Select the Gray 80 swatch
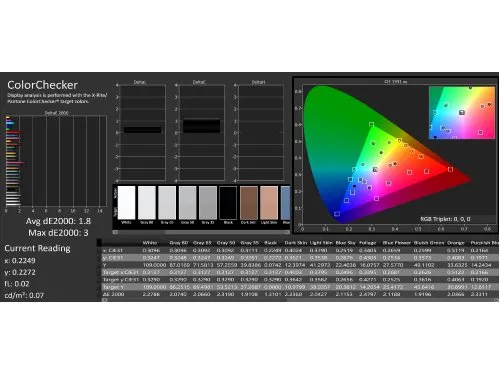Image resolution: width=500 pixels, height=375 pixels. click(x=147, y=202)
